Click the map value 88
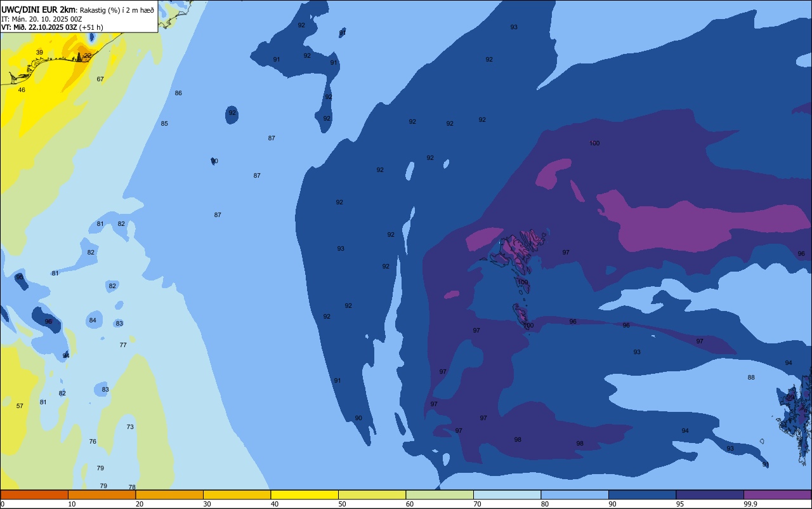The width and height of the screenshot is (812, 509). click(751, 378)
